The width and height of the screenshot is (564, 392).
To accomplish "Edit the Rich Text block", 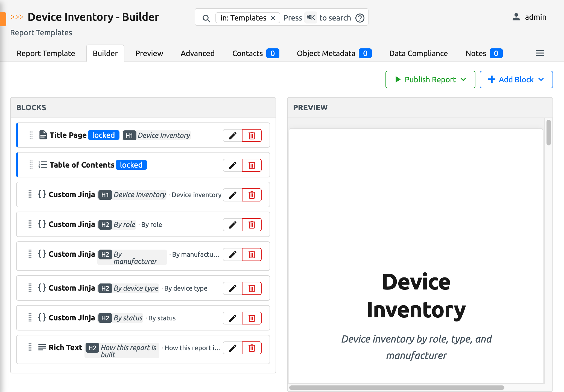I will [x=232, y=348].
